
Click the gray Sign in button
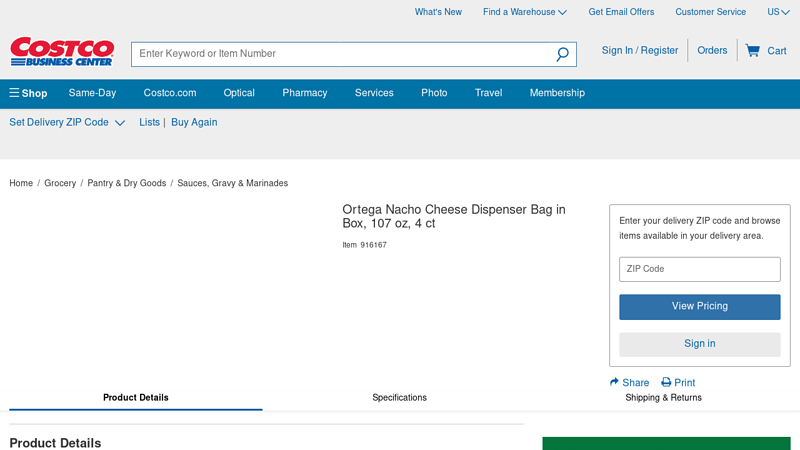(699, 344)
